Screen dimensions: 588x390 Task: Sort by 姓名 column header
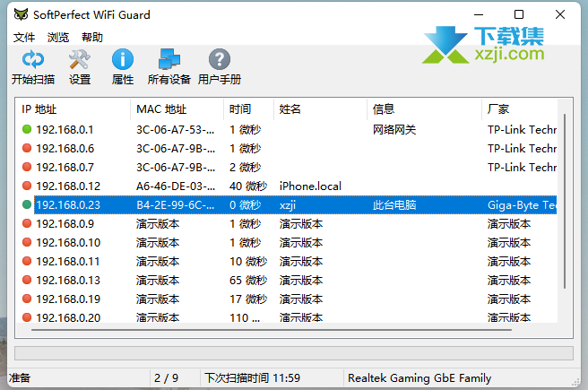320,109
